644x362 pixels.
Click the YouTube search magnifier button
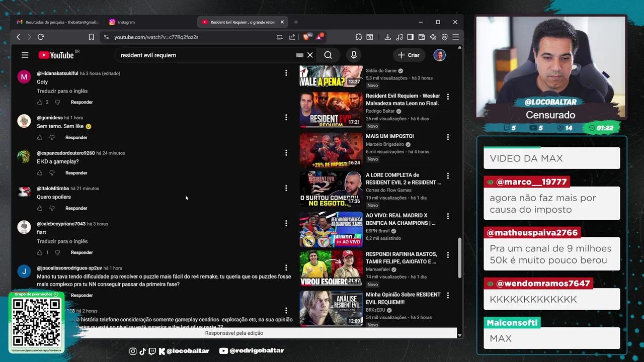328,55
